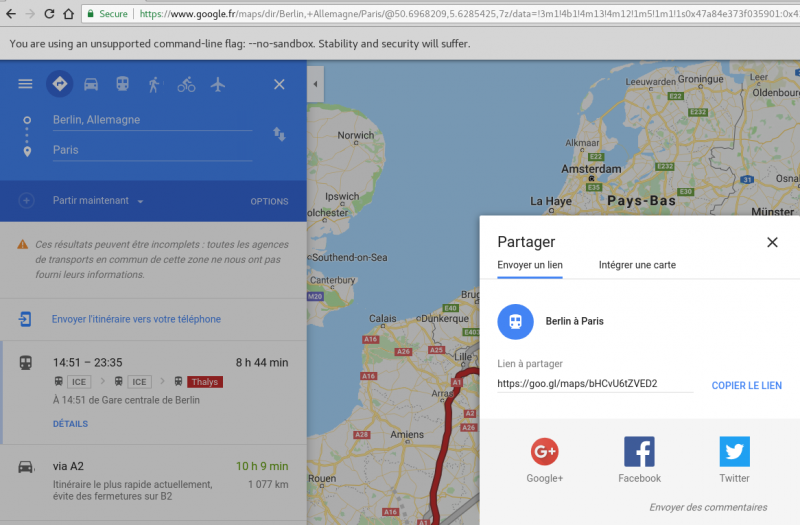
Task: Go forward in browser history
Action: tap(30, 14)
